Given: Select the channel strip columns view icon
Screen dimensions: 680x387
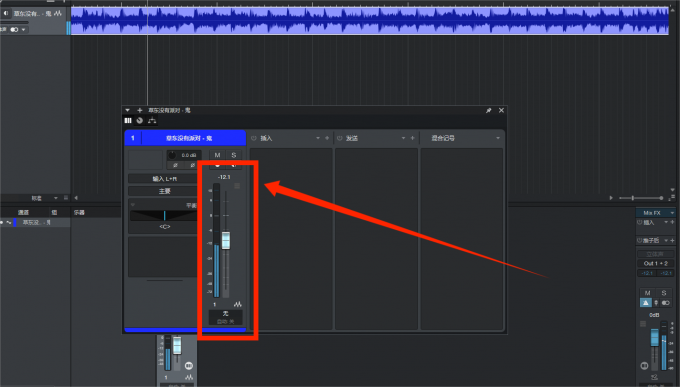Looking at the screenshot, I should (x=128, y=121).
